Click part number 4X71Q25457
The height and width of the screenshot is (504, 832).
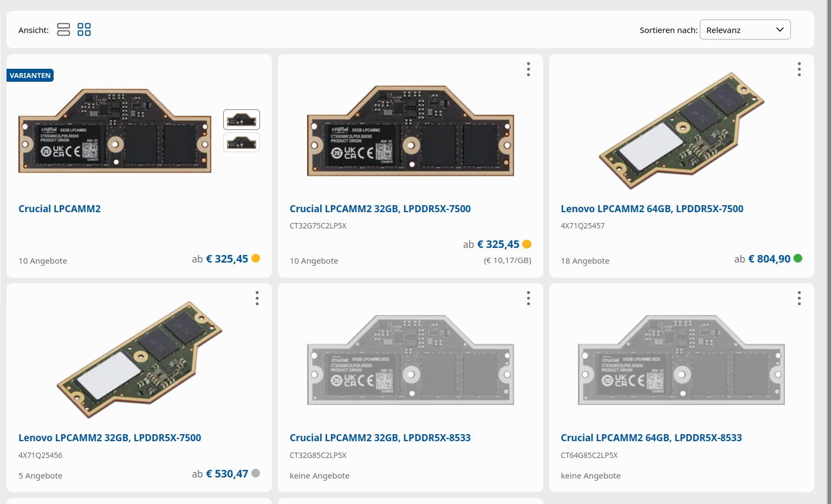point(583,226)
